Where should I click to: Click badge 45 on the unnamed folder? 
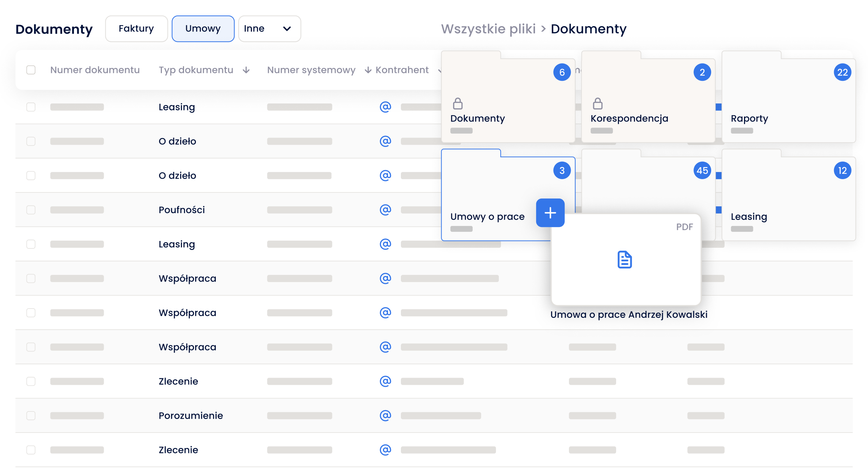(x=702, y=171)
